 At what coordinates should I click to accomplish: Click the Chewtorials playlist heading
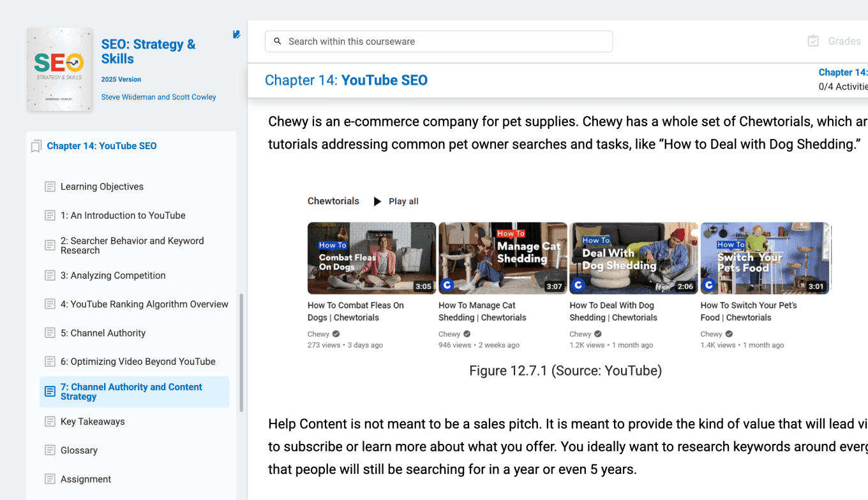(x=333, y=201)
